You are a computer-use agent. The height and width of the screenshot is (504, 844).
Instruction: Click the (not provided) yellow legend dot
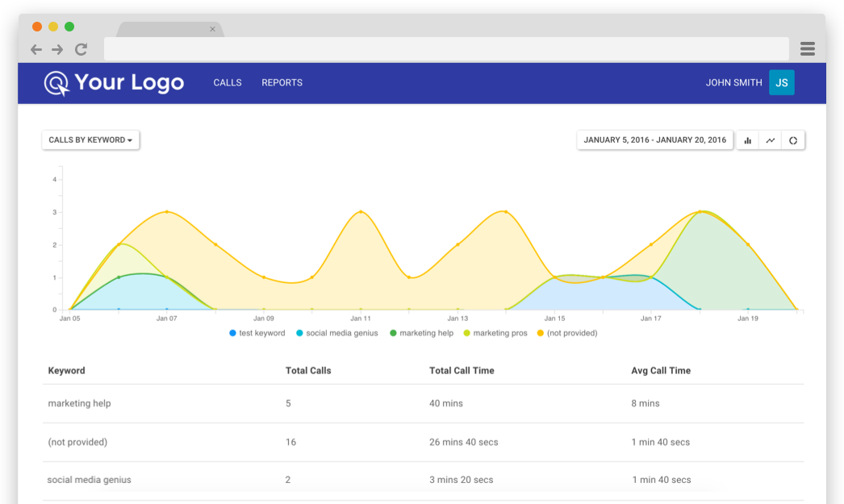(x=541, y=333)
